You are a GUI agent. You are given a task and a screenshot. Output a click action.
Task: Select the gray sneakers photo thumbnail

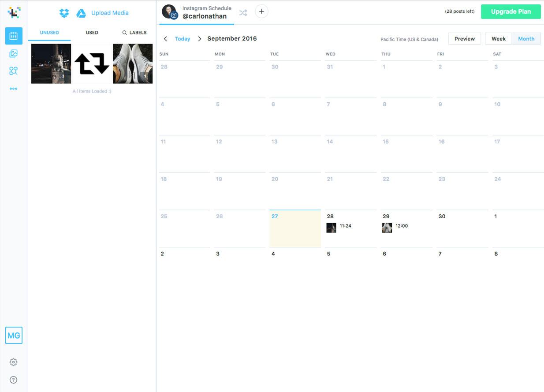[133, 63]
